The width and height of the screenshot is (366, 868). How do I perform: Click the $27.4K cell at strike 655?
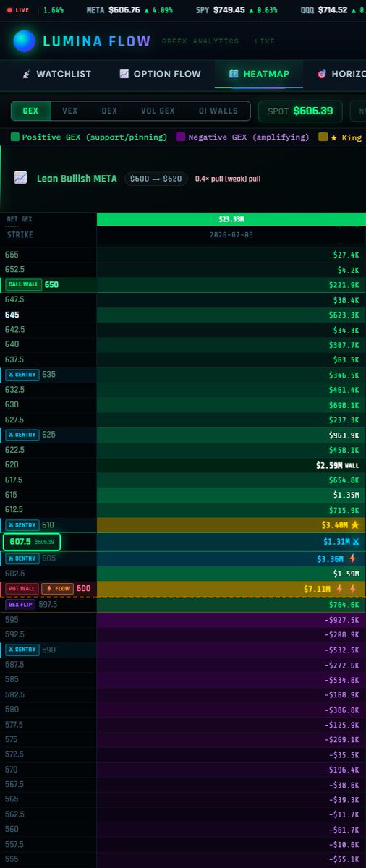tap(231, 255)
